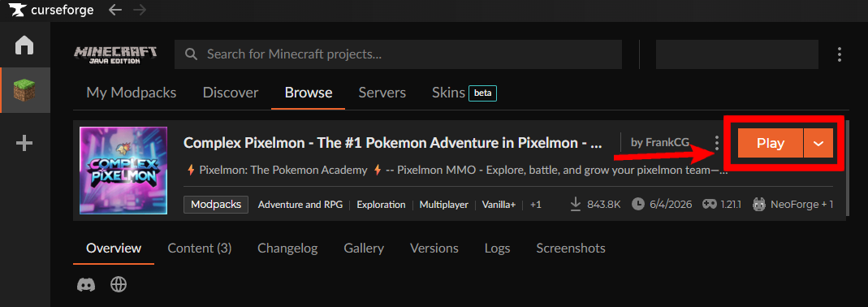The width and height of the screenshot is (868, 307).
Task: Open author FrankCG profile link
Action: click(x=660, y=143)
